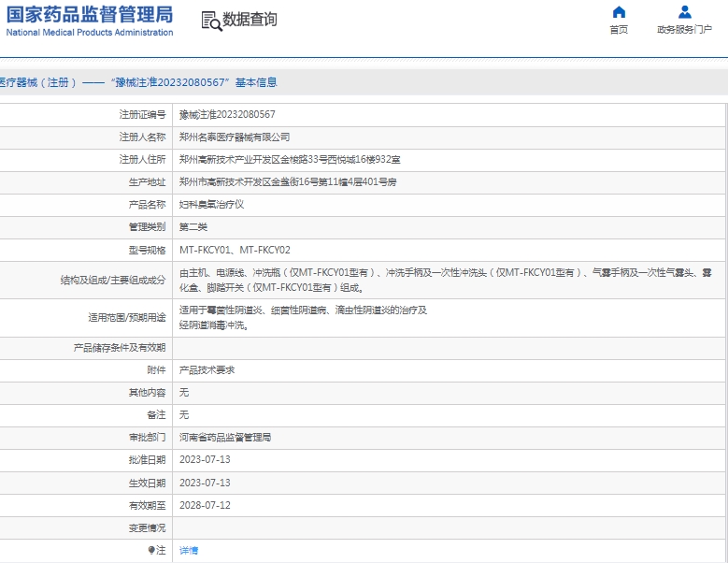Select structure text starting 由主机、电源线
Screen dimensions: 728x563
[x=446, y=281]
